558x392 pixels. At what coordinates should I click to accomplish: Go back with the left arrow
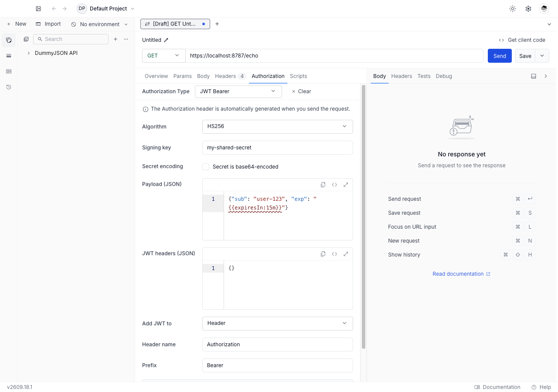(54, 9)
